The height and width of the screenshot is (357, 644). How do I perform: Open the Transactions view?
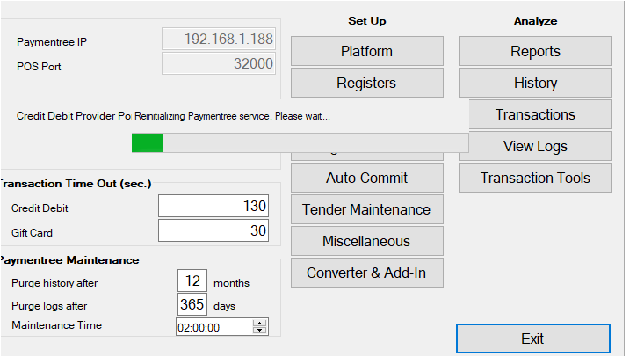540,114
